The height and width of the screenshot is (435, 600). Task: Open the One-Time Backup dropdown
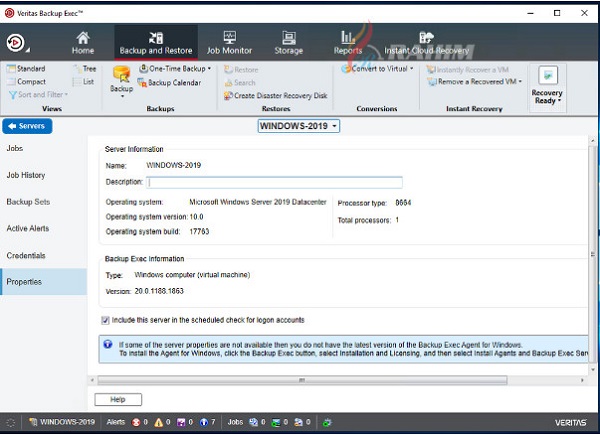175,68
